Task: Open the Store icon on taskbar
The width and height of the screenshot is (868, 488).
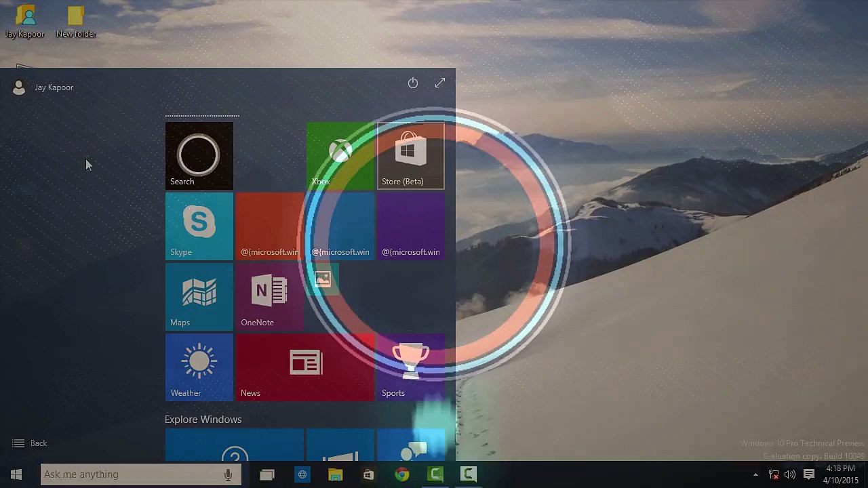Action: point(368,474)
